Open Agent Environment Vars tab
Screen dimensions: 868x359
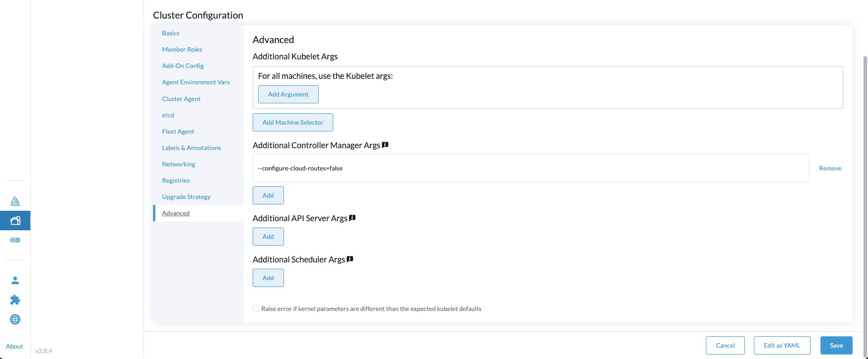196,82
